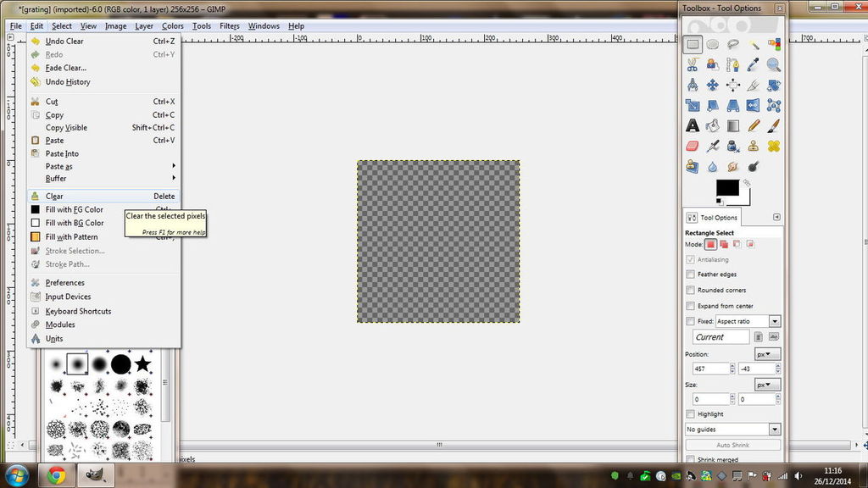Select the Perspective tool
This screenshot has height=488, width=868.
[733, 106]
